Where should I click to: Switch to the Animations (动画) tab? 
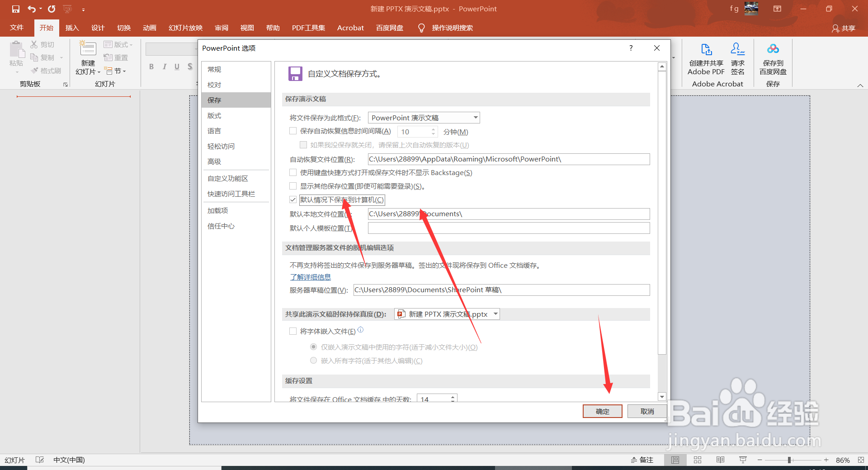149,28
